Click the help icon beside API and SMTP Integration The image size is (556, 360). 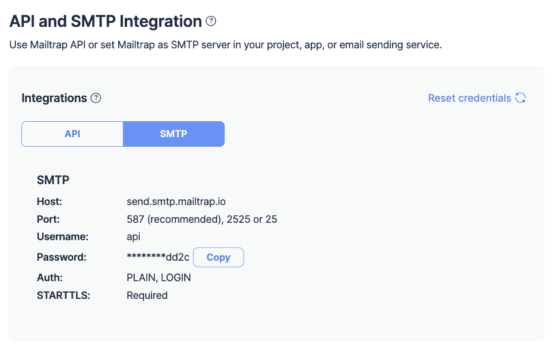(x=211, y=21)
